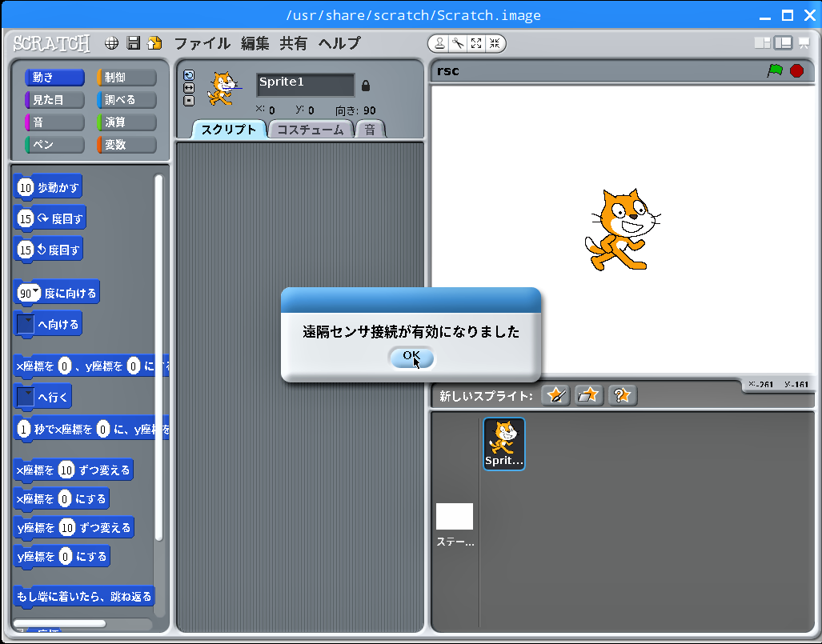Open the language globe icon
The image size is (822, 644).
[112, 43]
